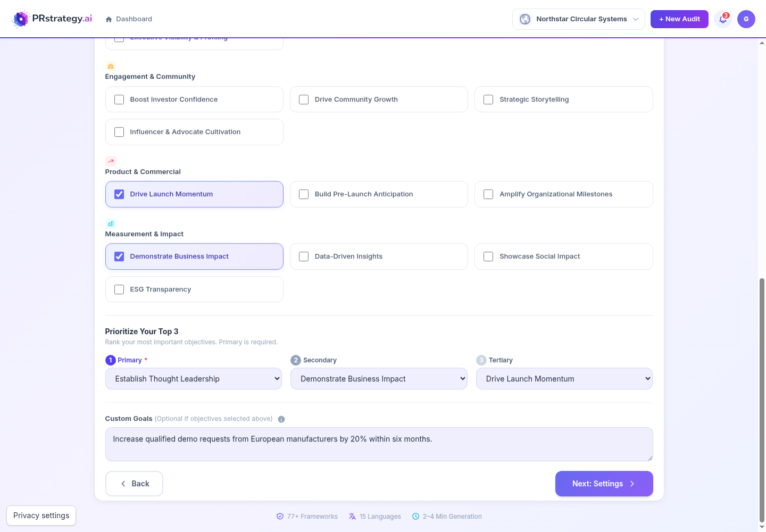The height and width of the screenshot is (532, 766).
Task: Go Back to the previous step
Action: 134,484
